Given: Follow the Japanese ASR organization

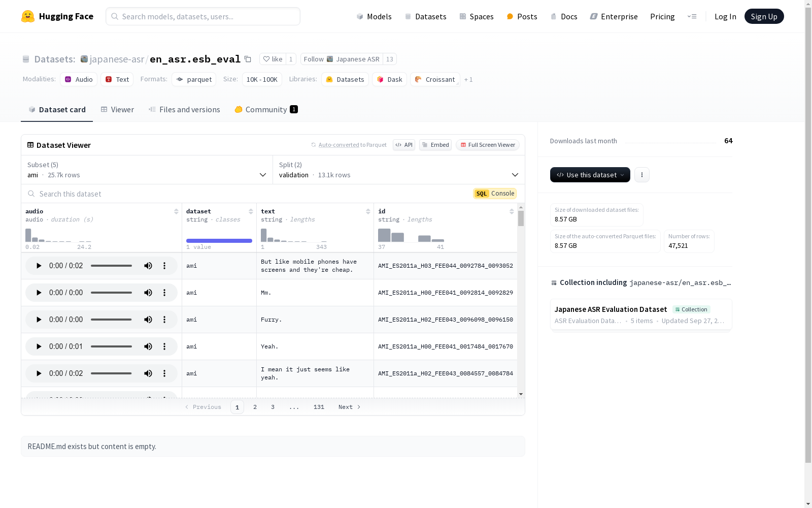Looking at the screenshot, I should pyautogui.click(x=342, y=59).
